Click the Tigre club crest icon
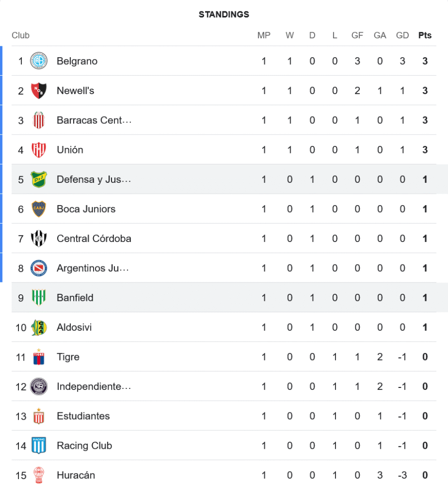 coord(39,357)
